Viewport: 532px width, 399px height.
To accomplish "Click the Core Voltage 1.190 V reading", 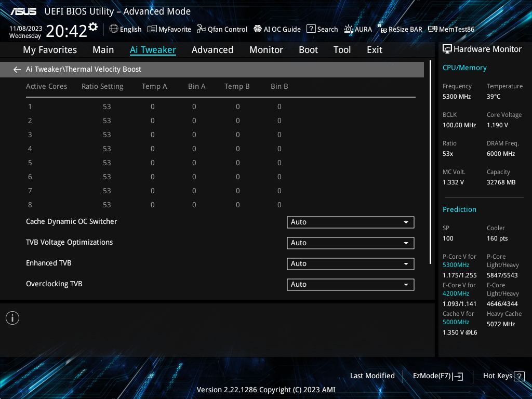I will [x=497, y=125].
